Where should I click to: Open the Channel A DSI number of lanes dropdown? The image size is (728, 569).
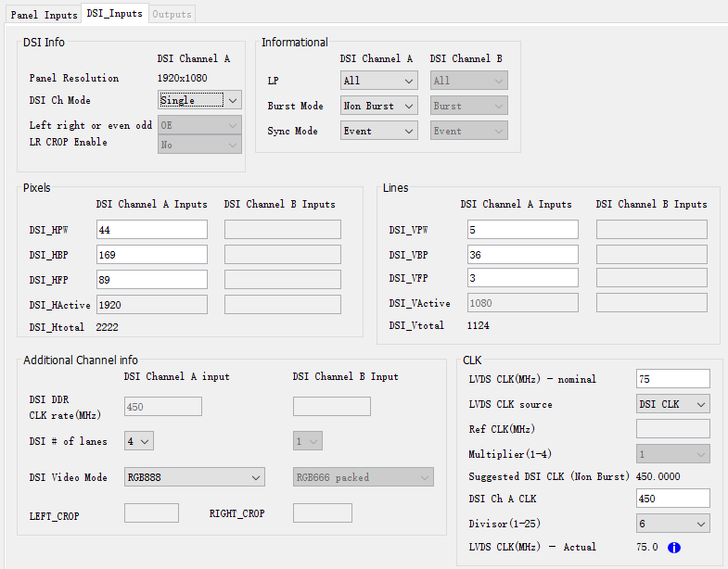tap(139, 441)
